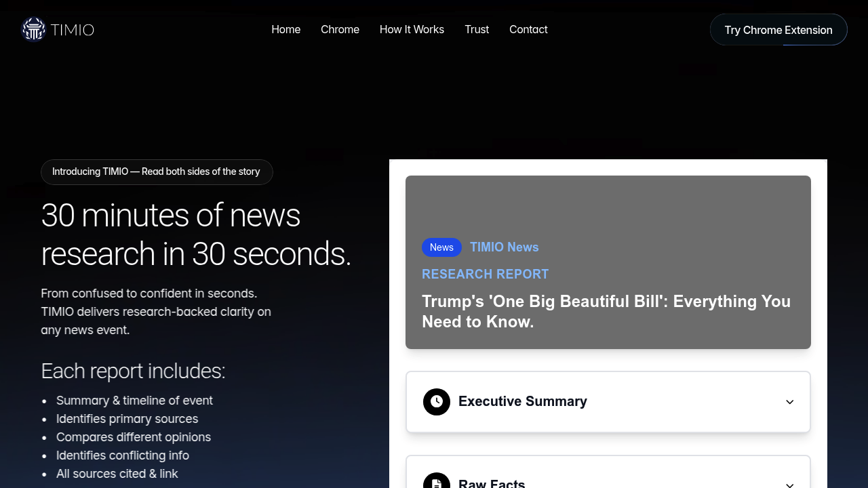The height and width of the screenshot is (488, 868).
Task: Open the Home menu item
Action: click(285, 29)
